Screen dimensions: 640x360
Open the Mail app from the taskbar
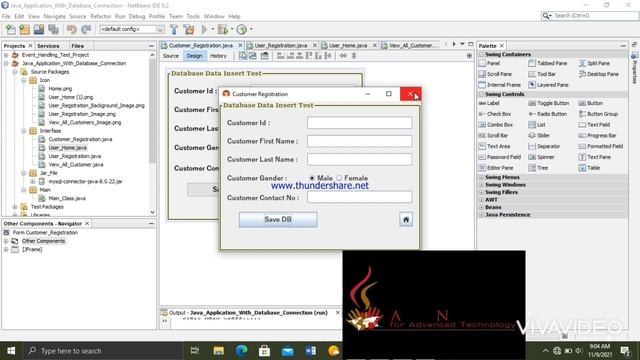[x=288, y=351]
